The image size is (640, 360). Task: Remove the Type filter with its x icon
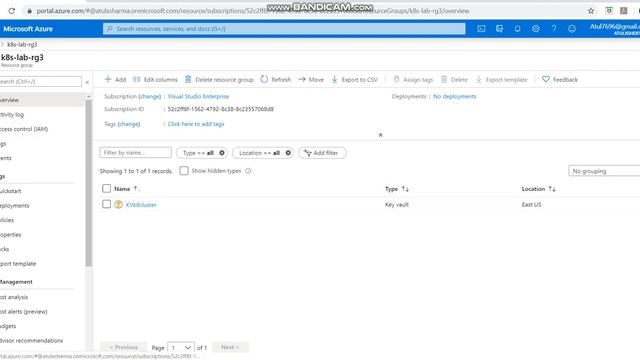coord(222,153)
